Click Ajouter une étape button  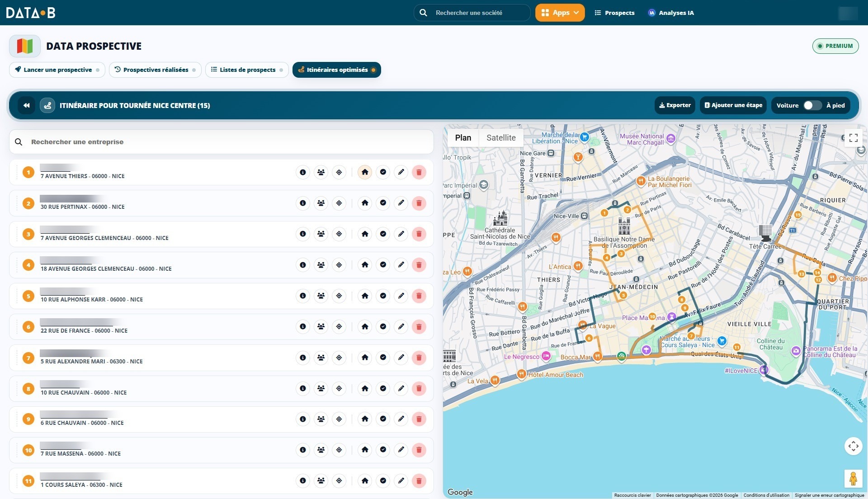pyautogui.click(x=733, y=105)
